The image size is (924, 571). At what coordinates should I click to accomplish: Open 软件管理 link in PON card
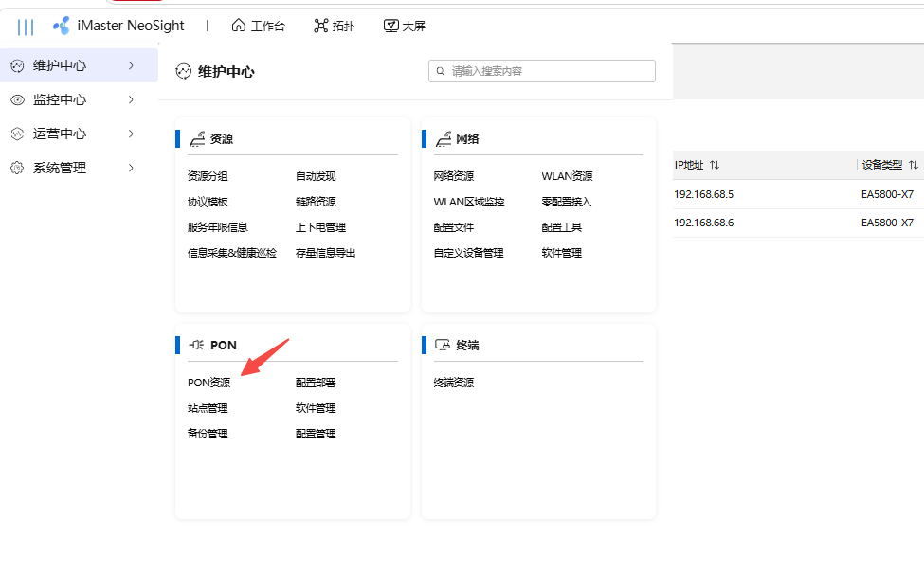[316, 408]
